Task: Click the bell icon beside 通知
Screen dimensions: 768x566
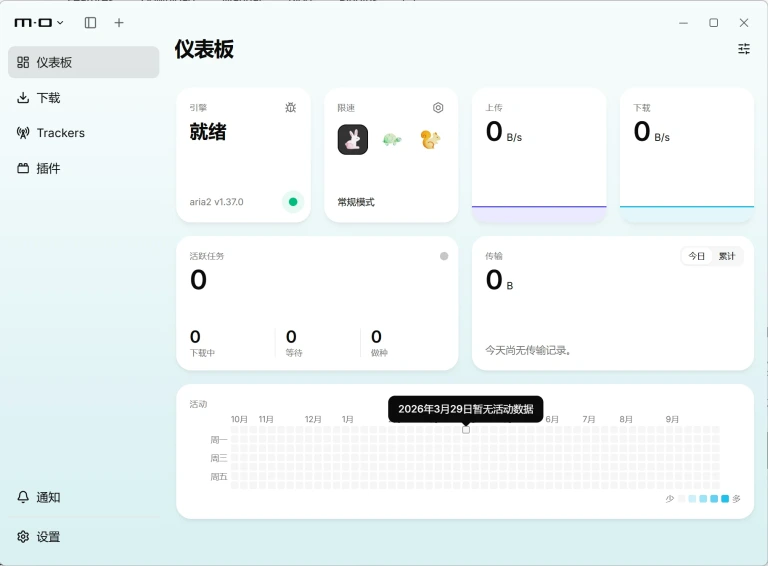Action: (23, 497)
